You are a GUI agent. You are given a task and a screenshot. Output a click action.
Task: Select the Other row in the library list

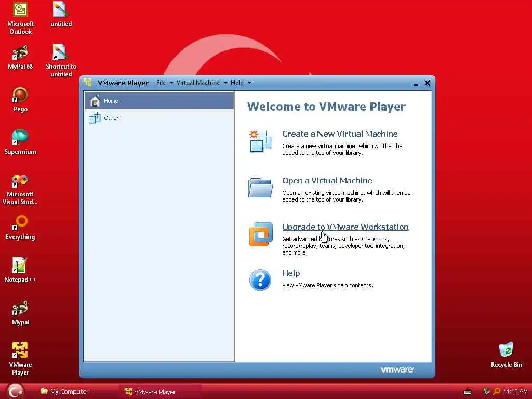(159, 118)
